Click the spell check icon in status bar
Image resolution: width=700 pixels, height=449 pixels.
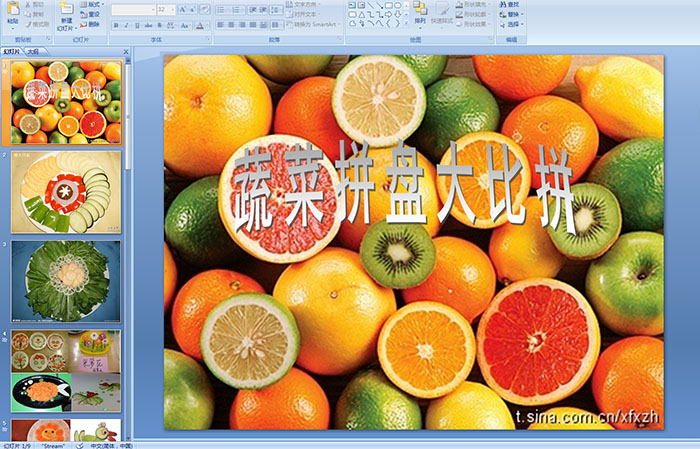click(x=79, y=445)
